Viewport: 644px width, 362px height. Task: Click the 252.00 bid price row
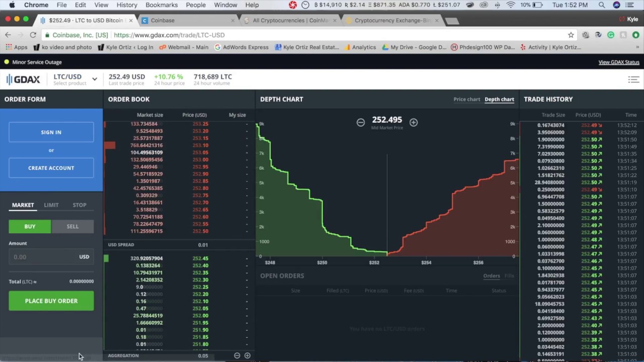(x=179, y=316)
